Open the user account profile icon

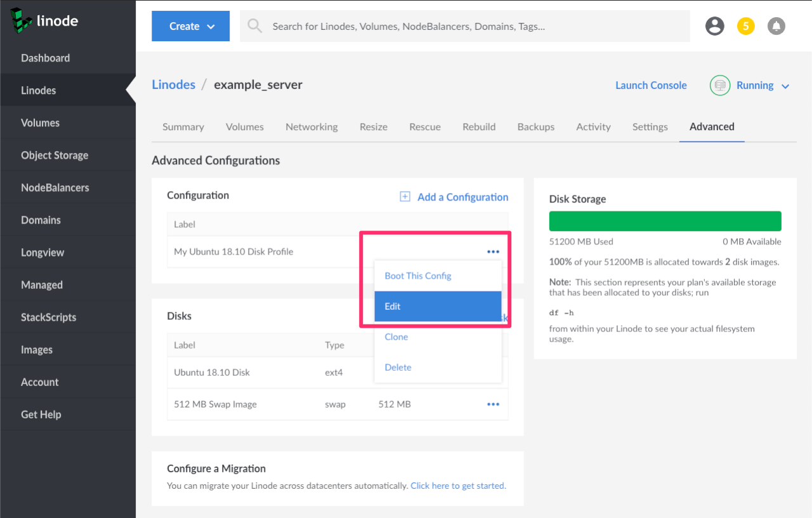pyautogui.click(x=715, y=26)
